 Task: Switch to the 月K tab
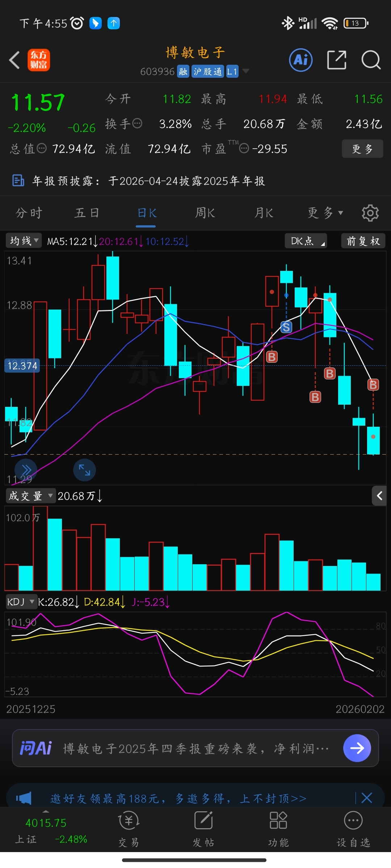click(x=264, y=213)
